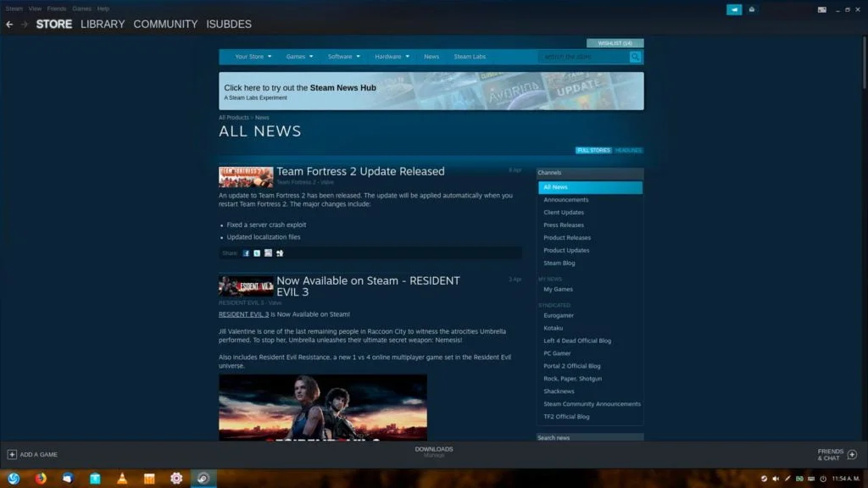Click the store search input field
This screenshot has width=868, height=488.
(x=583, y=57)
